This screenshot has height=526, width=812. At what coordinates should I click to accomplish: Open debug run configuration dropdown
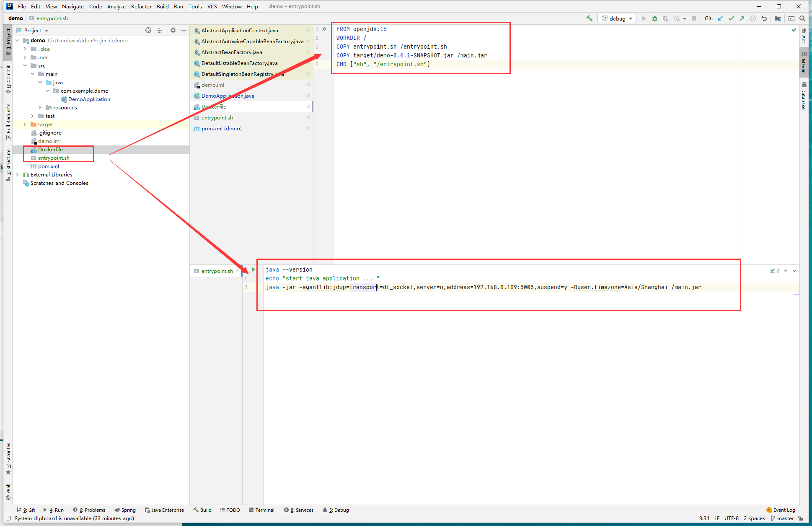pos(617,18)
